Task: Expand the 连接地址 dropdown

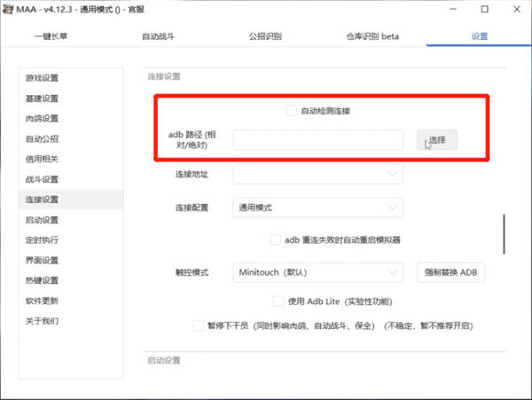Action: pos(317,176)
